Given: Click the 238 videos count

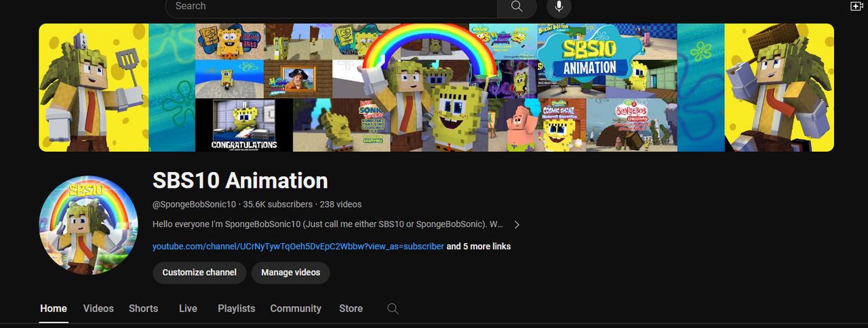Looking at the screenshot, I should click(x=340, y=204).
